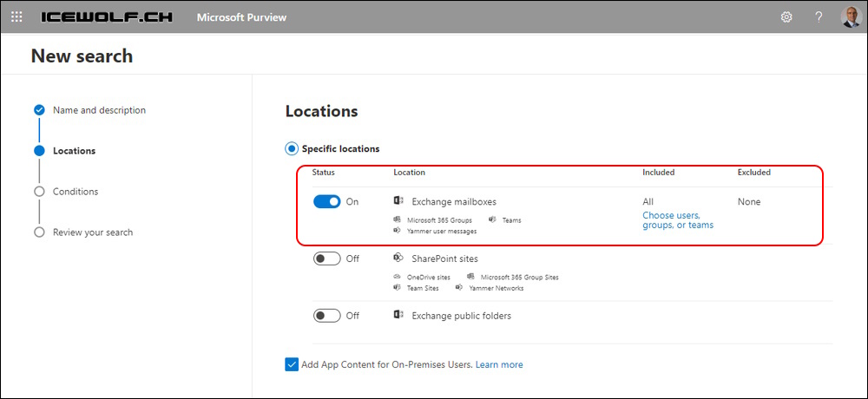868x399 pixels.
Task: Click the SharePoint sites icon
Action: [398, 258]
